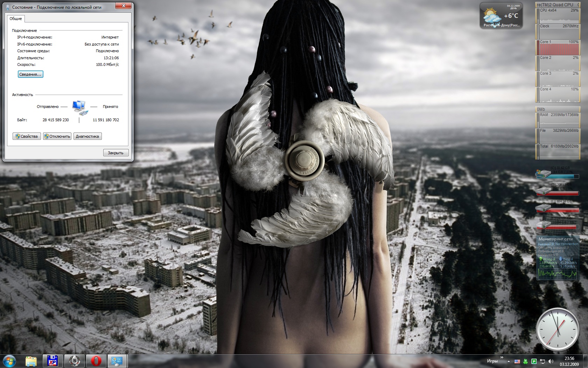Click the Clock 2670MHz meter
This screenshot has width=588, height=368.
click(558, 32)
